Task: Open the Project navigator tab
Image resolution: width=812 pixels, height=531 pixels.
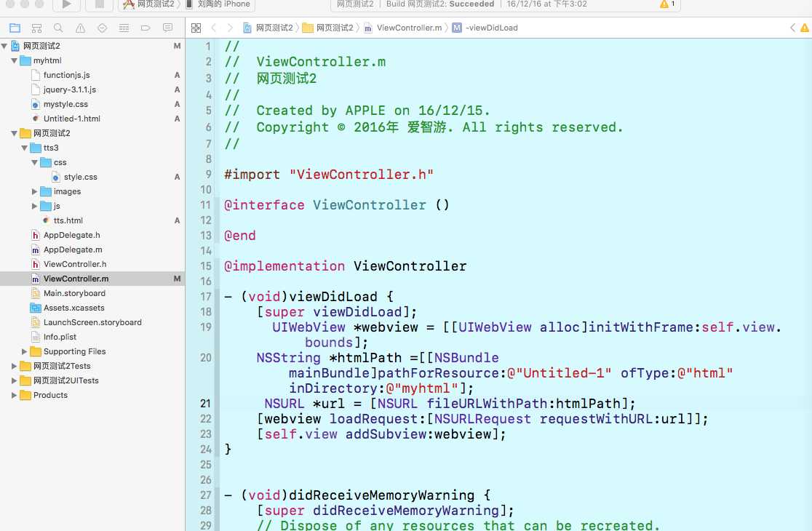Action: click(15, 28)
